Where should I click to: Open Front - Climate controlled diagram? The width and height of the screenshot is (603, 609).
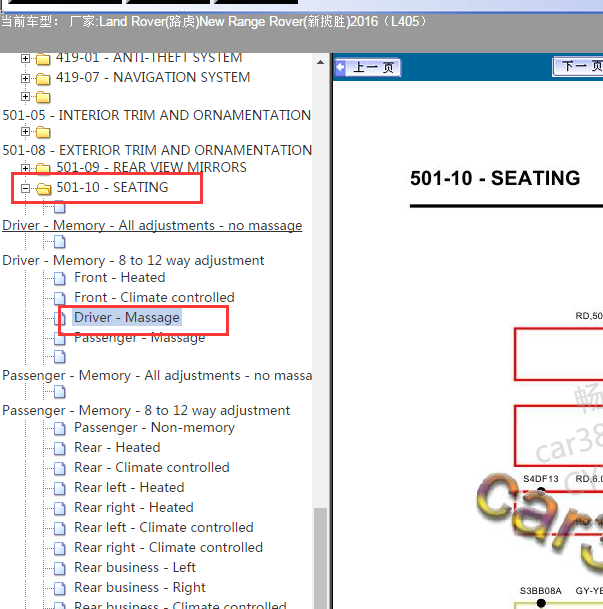[154, 298]
